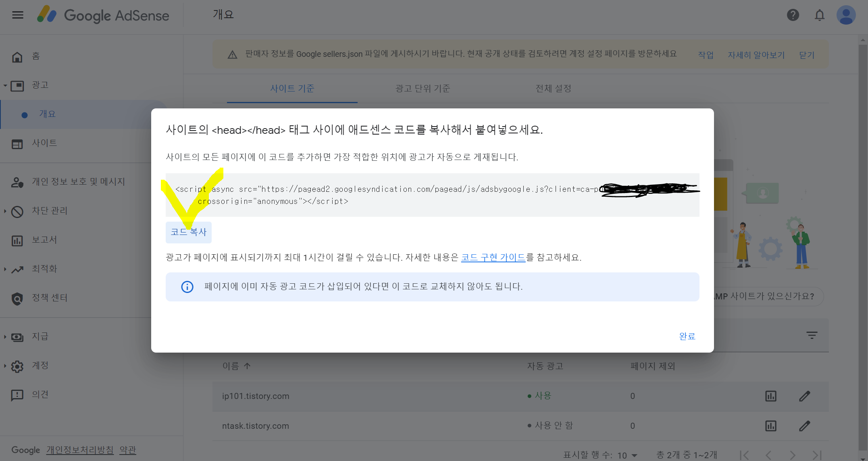Click the AdSense script code snippet box
The image size is (868, 461).
point(432,195)
